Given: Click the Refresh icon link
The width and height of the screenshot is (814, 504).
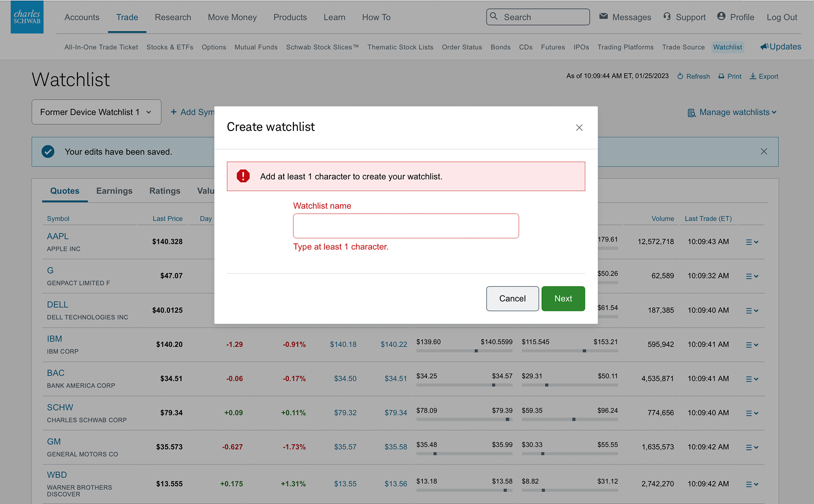Looking at the screenshot, I should [693, 76].
